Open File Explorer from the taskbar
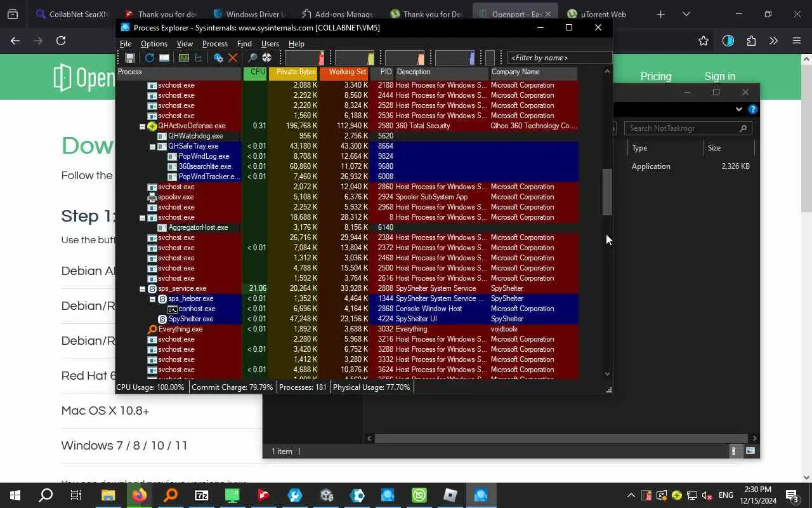This screenshot has width=812, height=508. (x=108, y=495)
